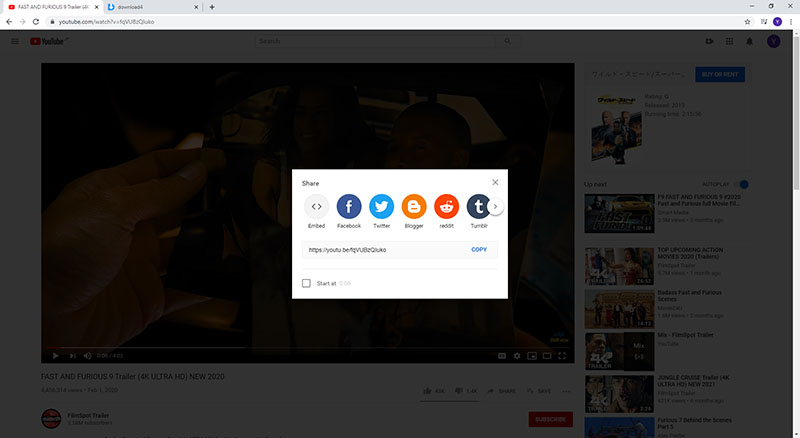Click the BUY OR RENT button

click(x=719, y=75)
